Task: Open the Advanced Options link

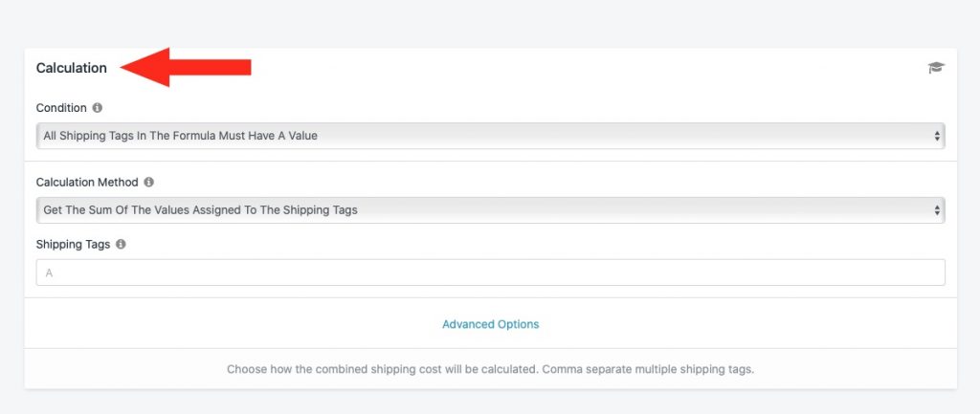Action: tap(490, 324)
